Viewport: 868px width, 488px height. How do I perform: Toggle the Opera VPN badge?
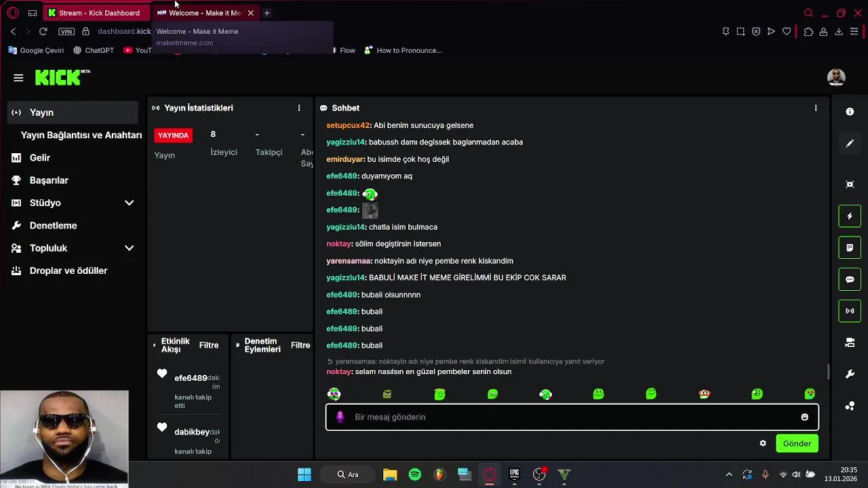(x=66, y=31)
